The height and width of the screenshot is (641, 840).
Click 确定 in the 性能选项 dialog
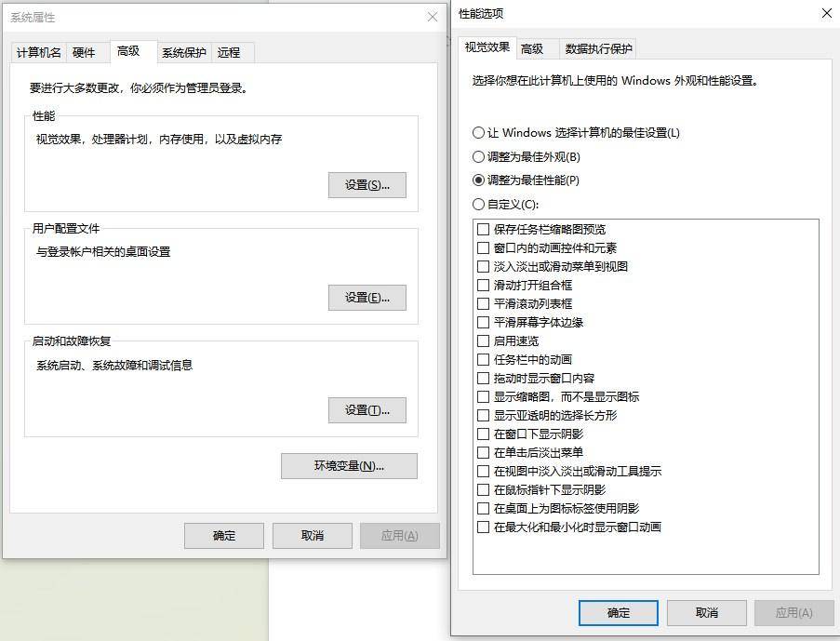pyautogui.click(x=619, y=612)
